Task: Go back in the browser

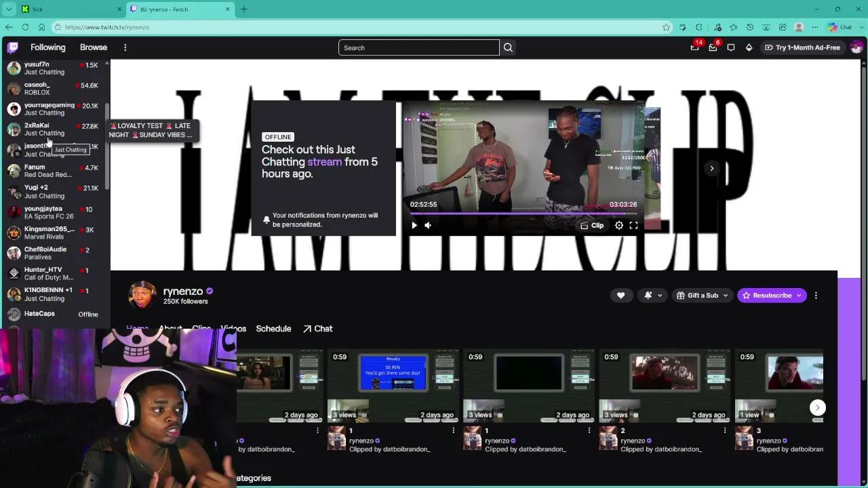Action: 9,27
